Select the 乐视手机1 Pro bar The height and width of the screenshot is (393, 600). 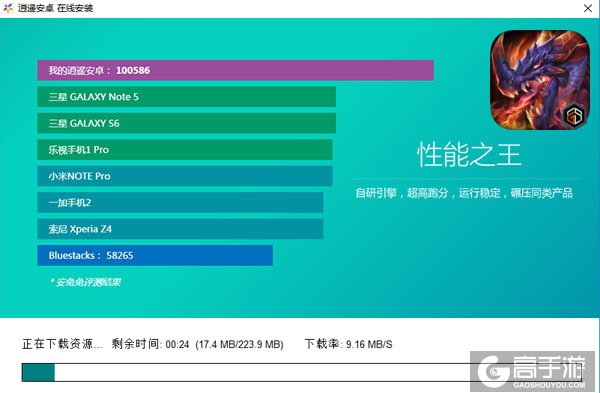click(185, 150)
